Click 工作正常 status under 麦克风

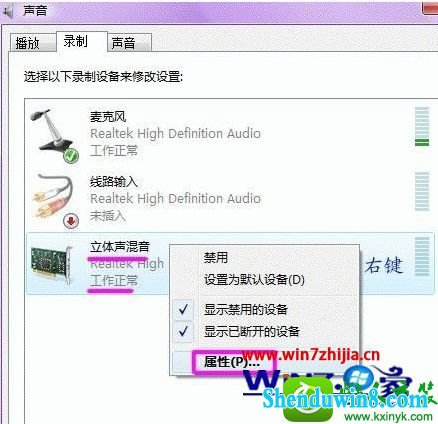114,151
